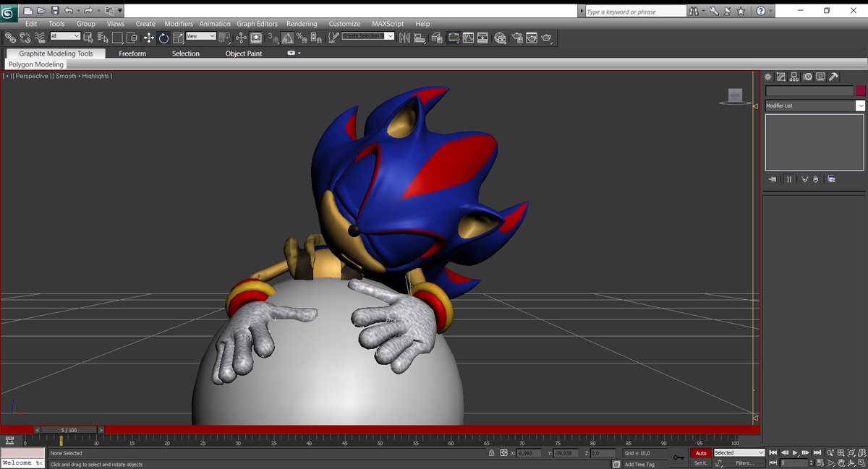
Task: Click the Go to Start playback button
Action: (x=773, y=452)
